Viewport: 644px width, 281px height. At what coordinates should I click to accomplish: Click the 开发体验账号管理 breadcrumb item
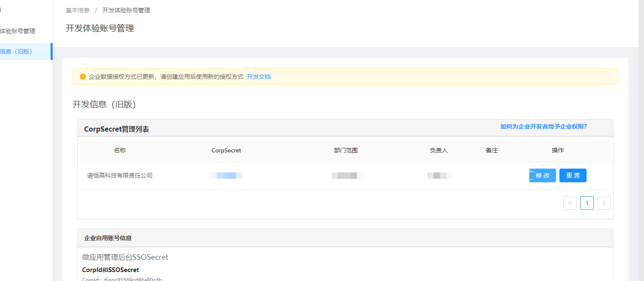[x=126, y=10]
